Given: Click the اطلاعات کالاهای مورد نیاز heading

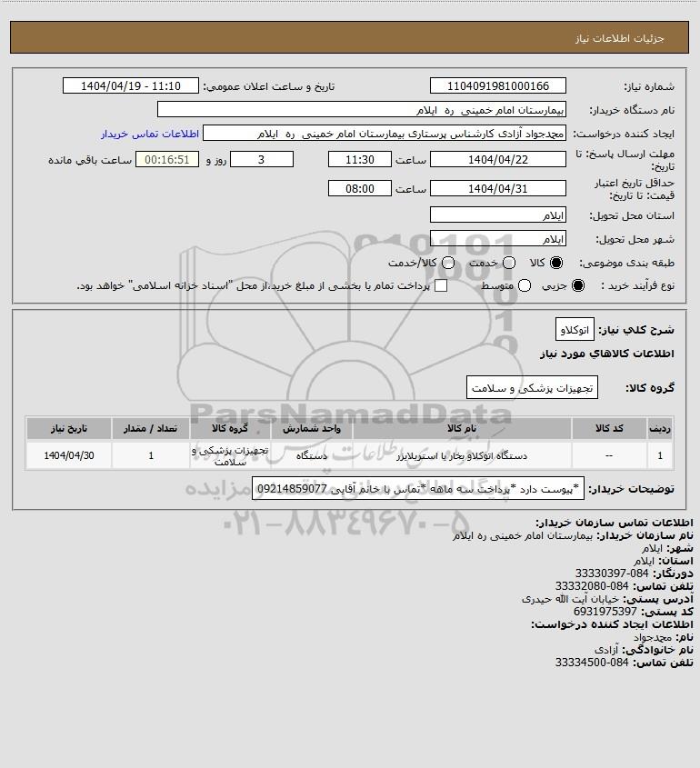Looking at the screenshot, I should pos(606,354).
